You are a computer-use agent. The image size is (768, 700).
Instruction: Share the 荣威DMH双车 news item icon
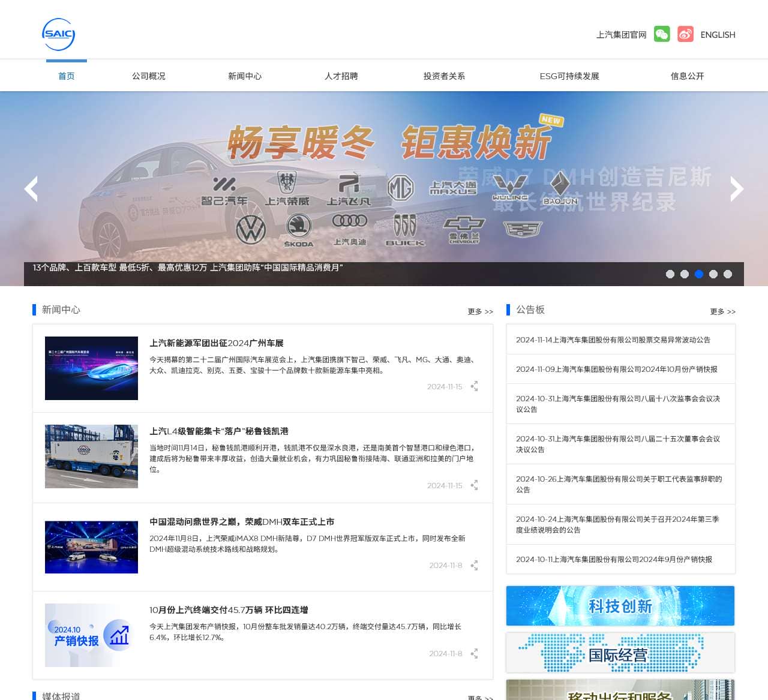tap(475, 565)
